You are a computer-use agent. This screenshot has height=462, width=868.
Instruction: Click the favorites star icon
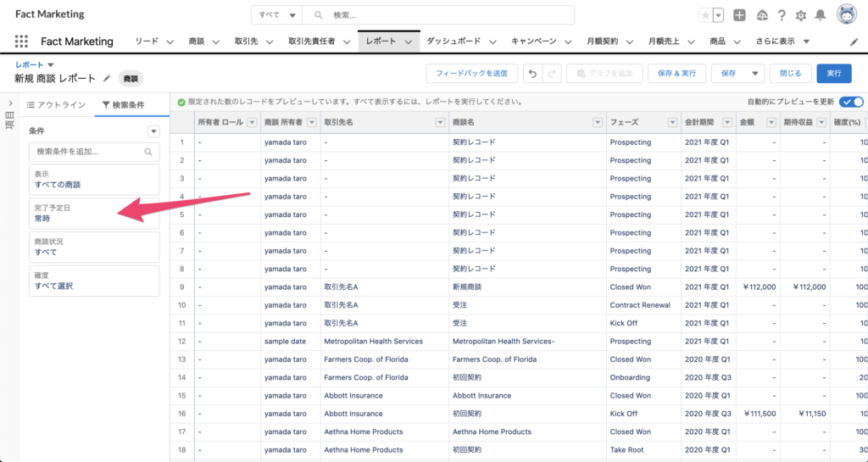705,15
